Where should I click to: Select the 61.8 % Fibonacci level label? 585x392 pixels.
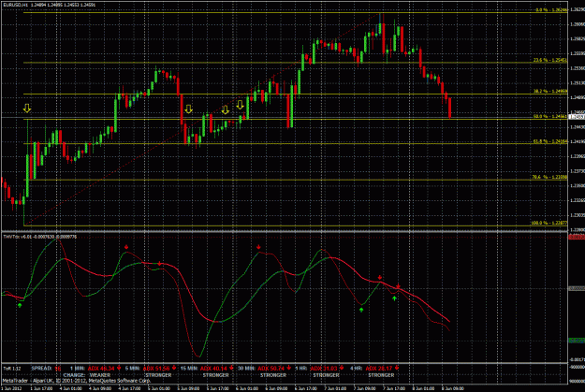(550, 141)
